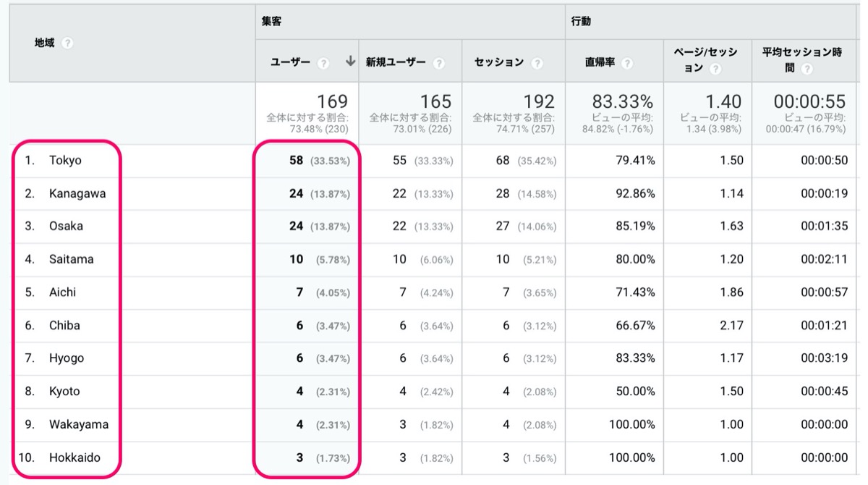
Task: Open the Hyogo region link
Action: click(x=67, y=358)
